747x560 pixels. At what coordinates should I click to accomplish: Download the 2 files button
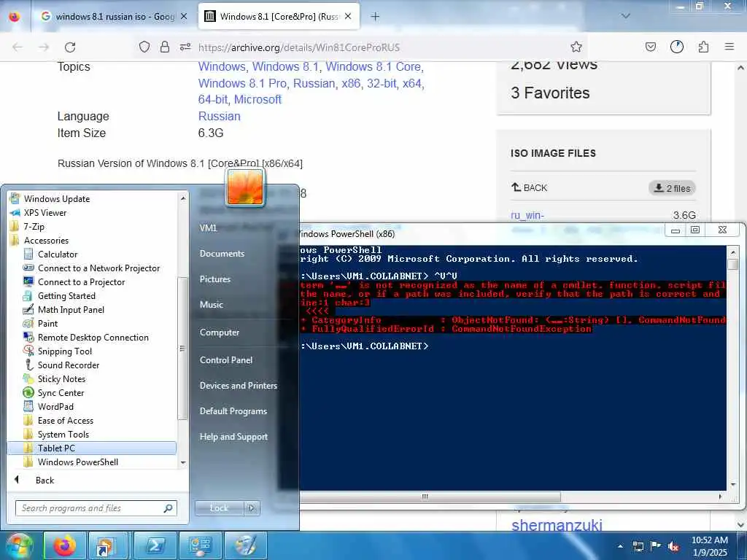tap(672, 188)
